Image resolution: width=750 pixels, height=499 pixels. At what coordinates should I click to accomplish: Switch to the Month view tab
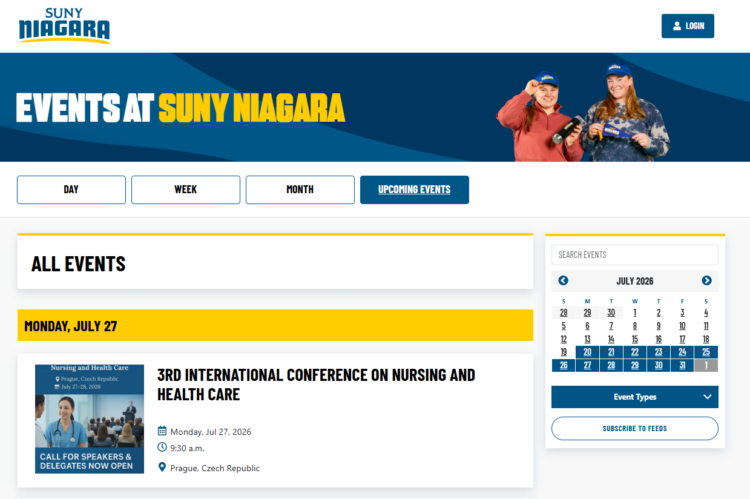point(300,189)
